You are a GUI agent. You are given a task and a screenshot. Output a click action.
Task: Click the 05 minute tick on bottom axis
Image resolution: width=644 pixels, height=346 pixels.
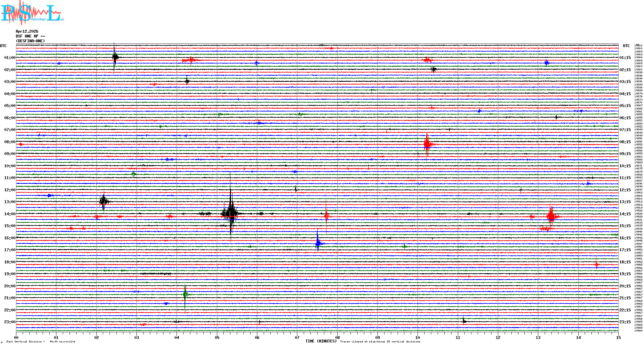point(217,337)
